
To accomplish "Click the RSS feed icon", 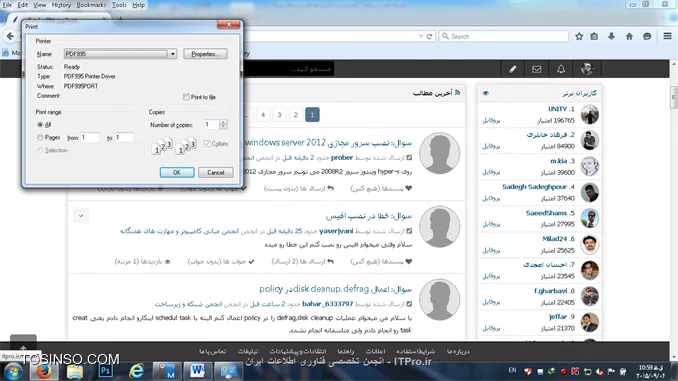I will [457, 93].
